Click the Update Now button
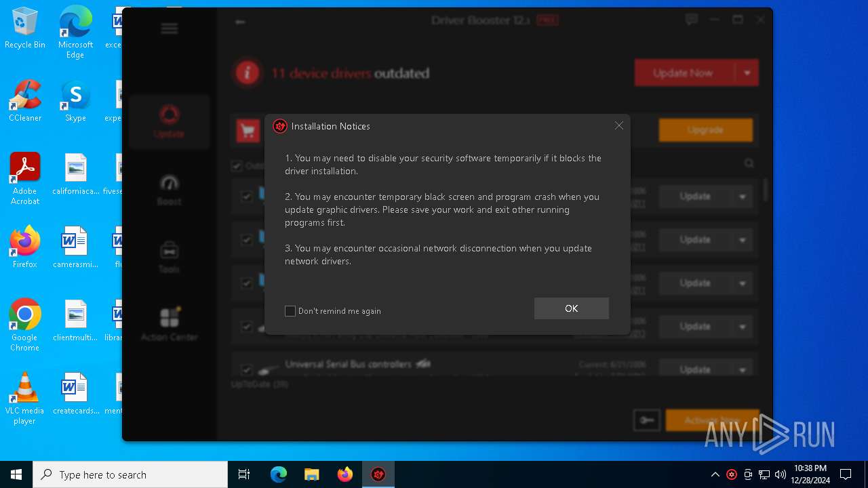The height and width of the screenshot is (488, 868). (683, 73)
